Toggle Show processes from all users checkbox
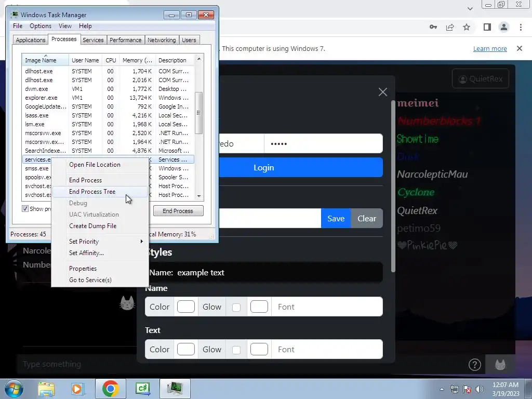Image resolution: width=532 pixels, height=399 pixels. point(25,209)
